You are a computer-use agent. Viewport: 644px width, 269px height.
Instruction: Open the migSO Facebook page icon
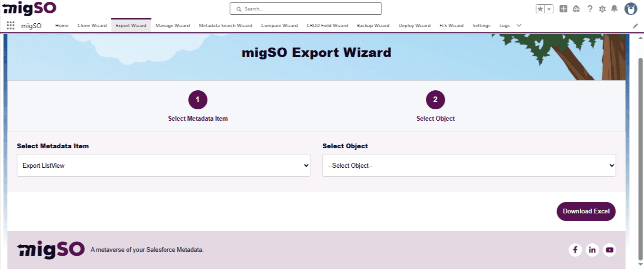tap(575, 250)
